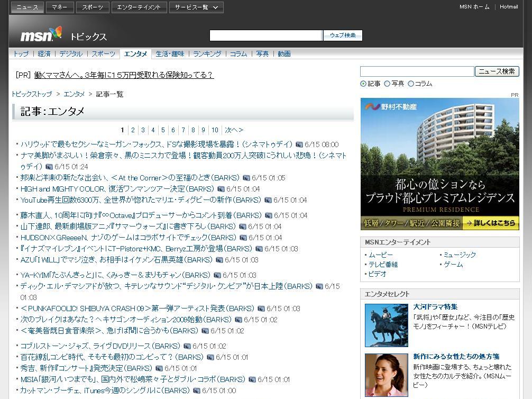532x399 pixels.
Task: Click camera icon beside 秀吉 コンサート article
Action: [x=159, y=368]
